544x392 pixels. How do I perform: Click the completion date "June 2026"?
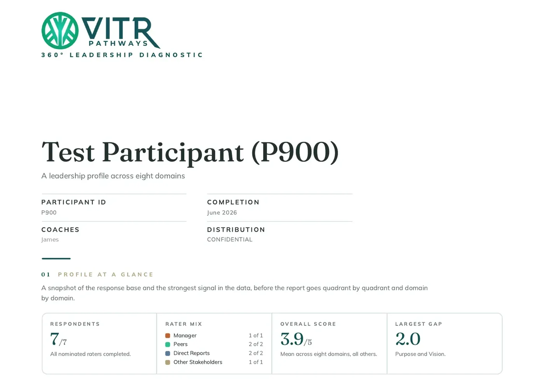point(222,213)
